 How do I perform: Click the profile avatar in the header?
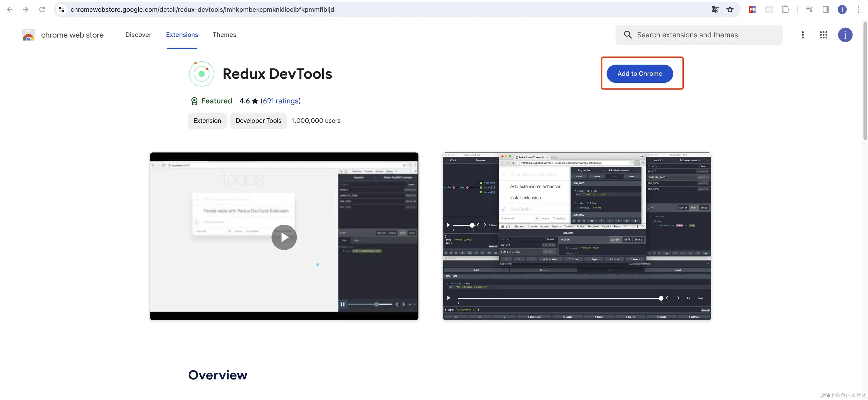tap(845, 35)
